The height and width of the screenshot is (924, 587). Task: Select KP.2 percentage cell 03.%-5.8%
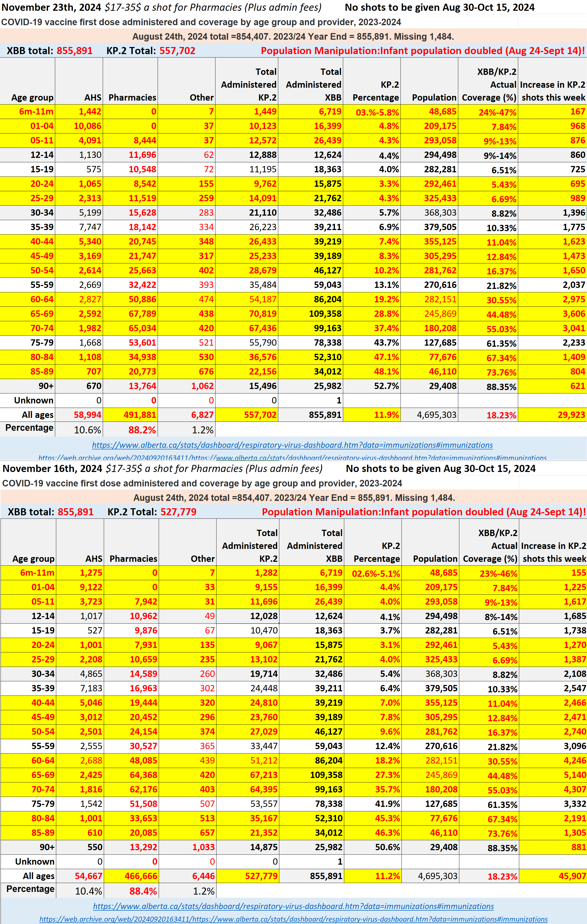372,112
